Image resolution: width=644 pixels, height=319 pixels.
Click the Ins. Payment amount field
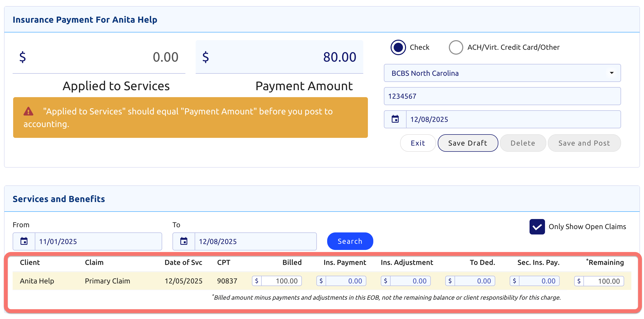[345, 281]
